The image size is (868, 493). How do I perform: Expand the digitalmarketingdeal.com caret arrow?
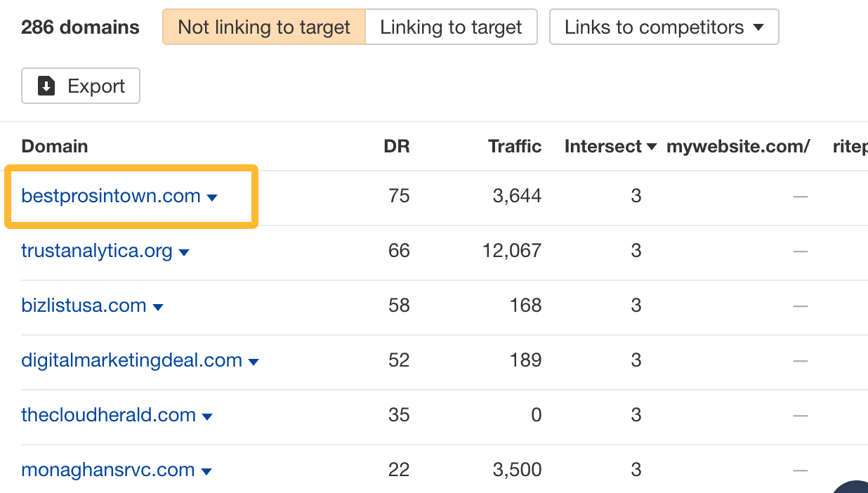[x=254, y=362]
